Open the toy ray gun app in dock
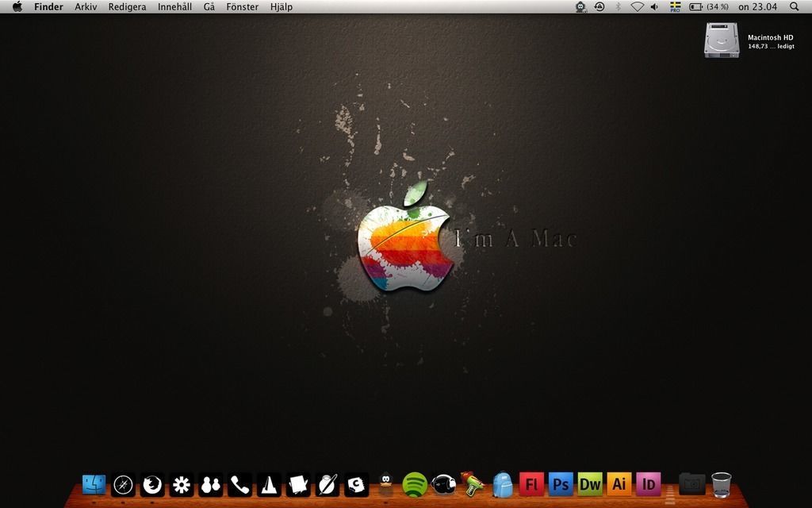Viewport: 812px width, 508px height. coord(473,484)
